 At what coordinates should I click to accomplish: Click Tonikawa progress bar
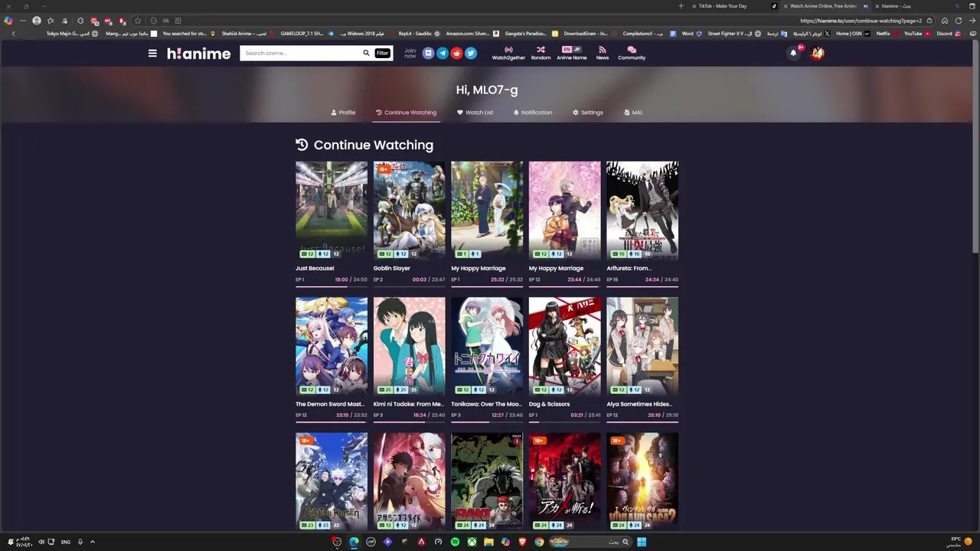coord(487,422)
